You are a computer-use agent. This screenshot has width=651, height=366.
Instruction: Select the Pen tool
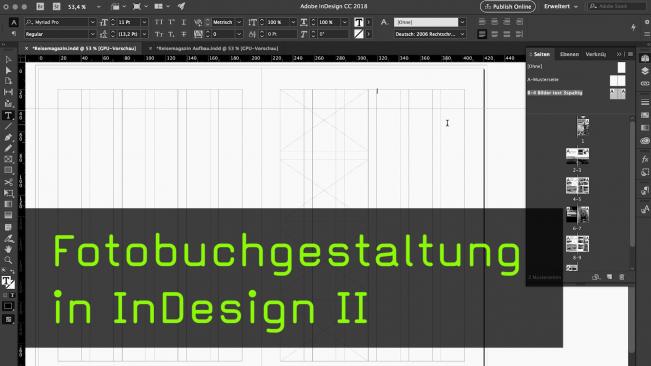[x=8, y=137]
